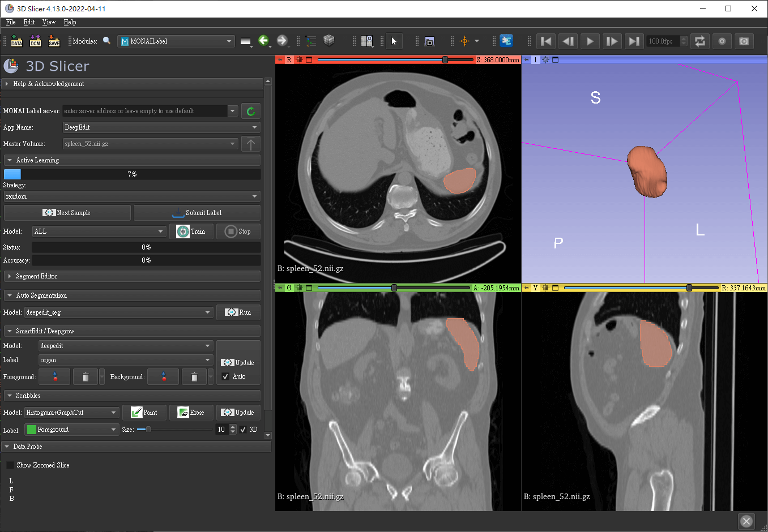Open the App Name DeepEdit dropdown
Viewport: 768px width, 532px height.
pyautogui.click(x=161, y=127)
